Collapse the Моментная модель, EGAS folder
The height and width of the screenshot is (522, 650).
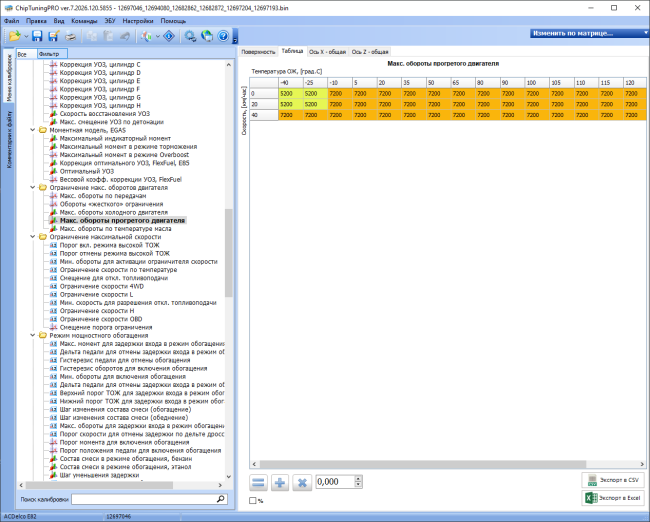(33, 130)
